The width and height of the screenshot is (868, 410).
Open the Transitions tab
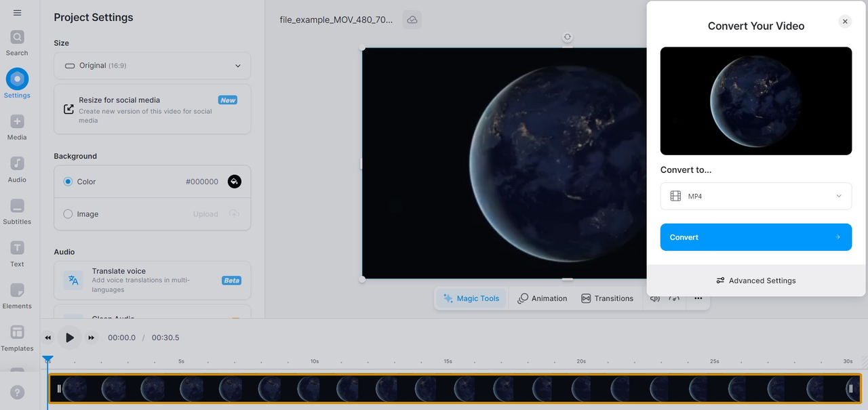pyautogui.click(x=608, y=298)
